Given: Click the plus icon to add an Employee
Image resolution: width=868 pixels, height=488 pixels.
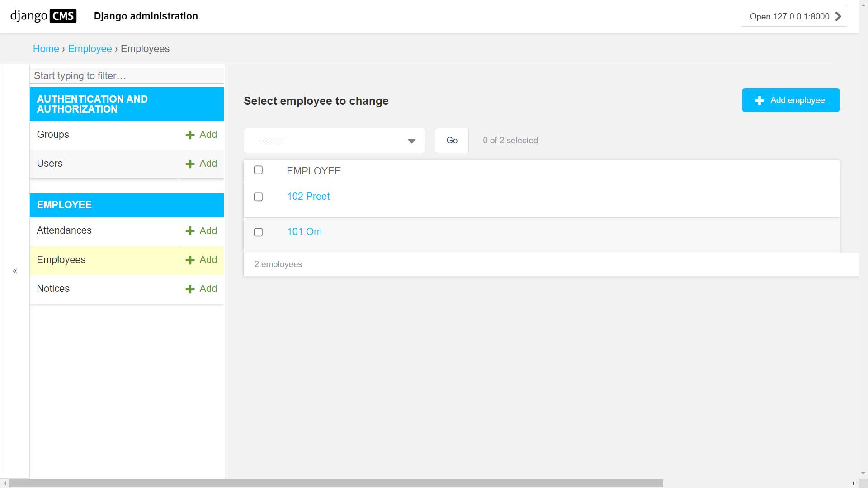Looking at the screenshot, I should click(190, 260).
